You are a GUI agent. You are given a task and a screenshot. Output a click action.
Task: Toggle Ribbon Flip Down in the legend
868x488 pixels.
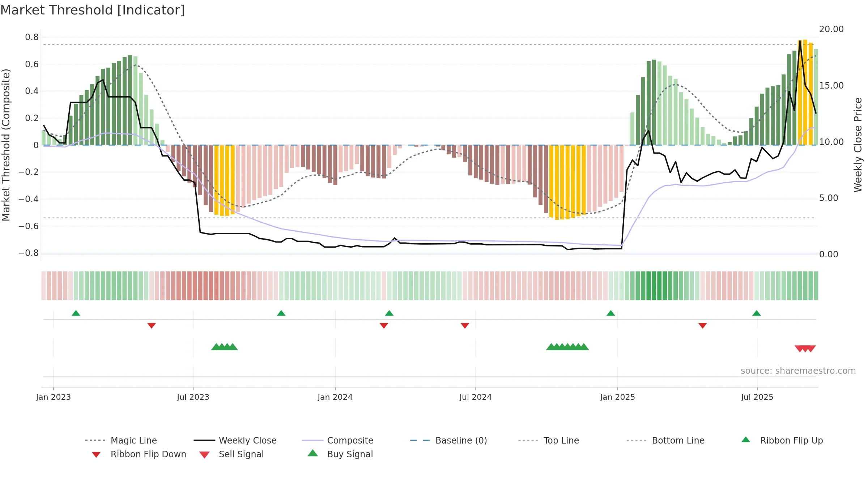(139, 454)
